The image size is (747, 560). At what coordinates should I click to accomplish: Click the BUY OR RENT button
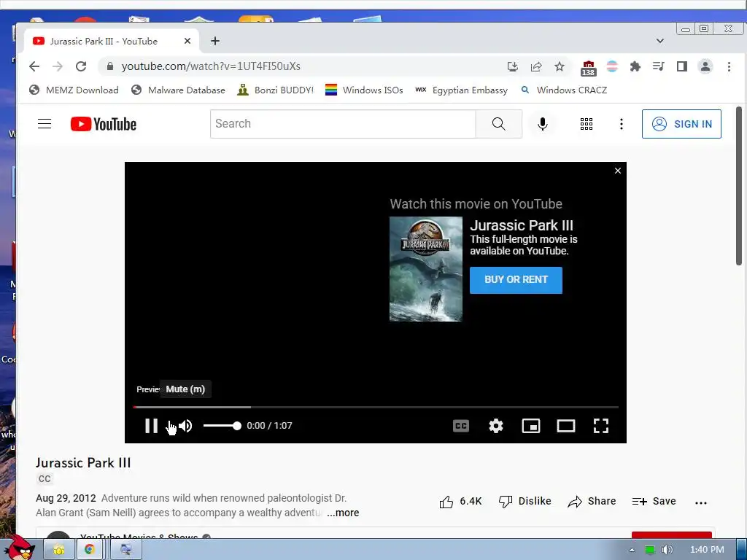516,280
